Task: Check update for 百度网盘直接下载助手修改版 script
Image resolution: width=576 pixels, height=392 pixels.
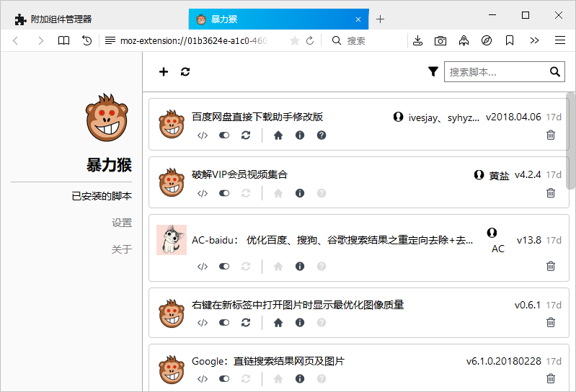Action: 246,135
